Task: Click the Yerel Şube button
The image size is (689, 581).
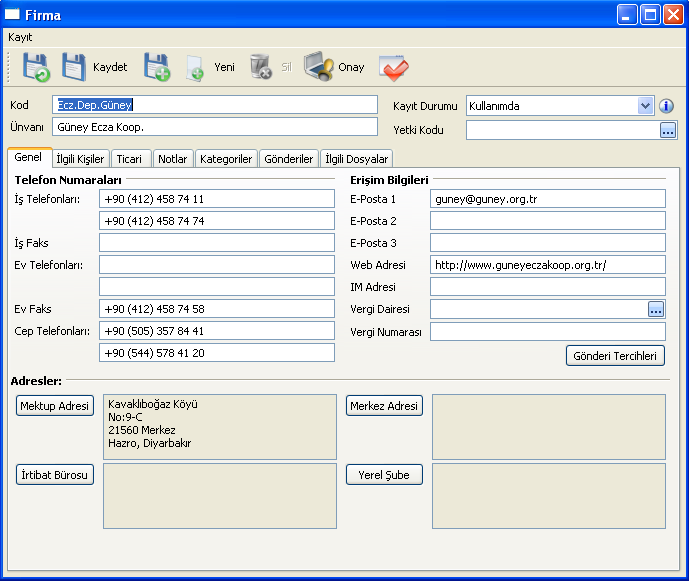Action: 384,475
